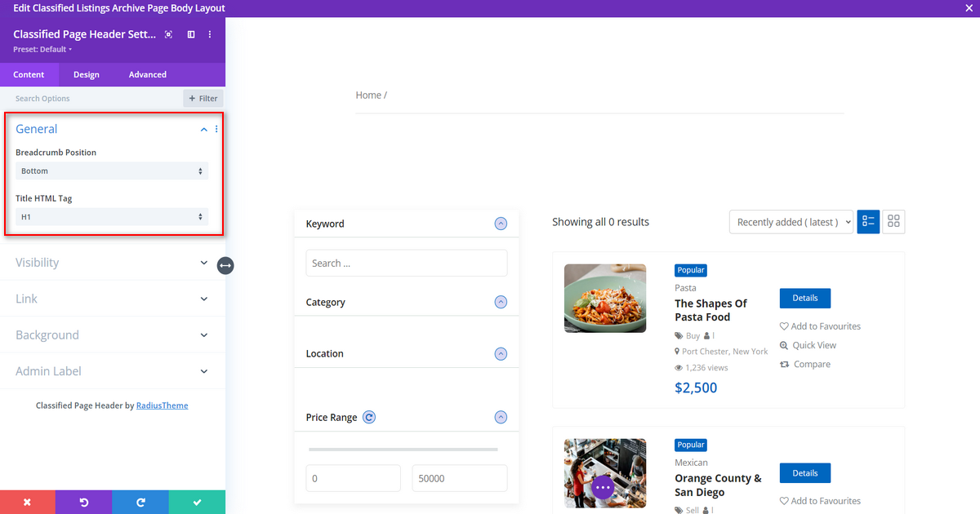Screen dimensions: 980x514
Task: Click the Popular badge on the Mexican listing
Action: tap(691, 445)
